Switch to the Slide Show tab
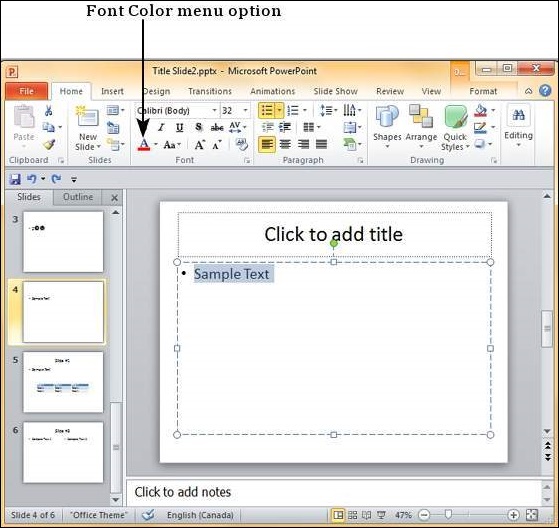The image size is (559, 528). (335, 91)
